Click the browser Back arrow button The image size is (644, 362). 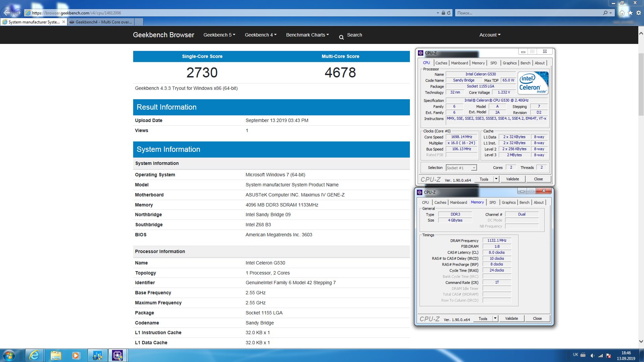click(7, 13)
